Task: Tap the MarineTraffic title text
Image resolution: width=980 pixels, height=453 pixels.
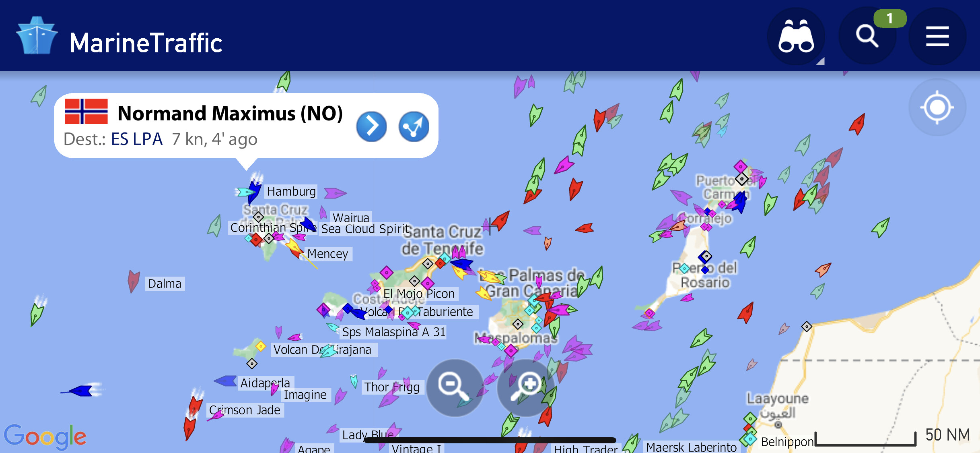Action: pos(146,43)
